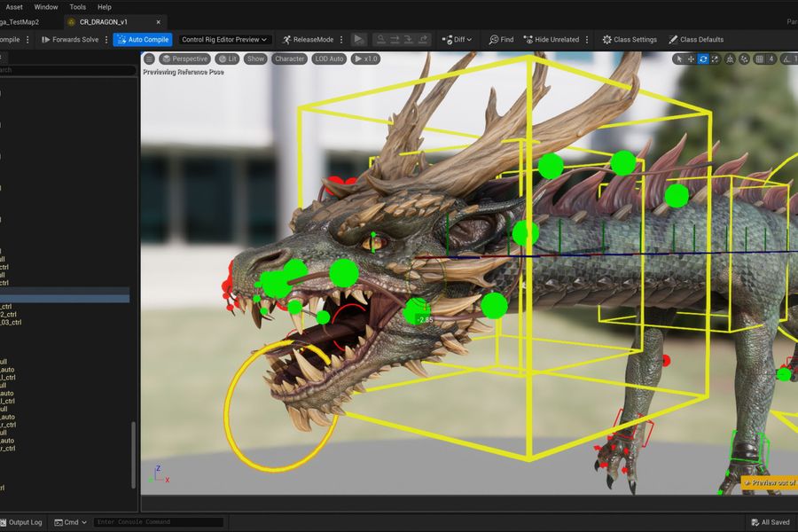The width and height of the screenshot is (798, 532).
Task: Expand the Control Rig Editor Preview dropdown
Action: click(x=225, y=39)
